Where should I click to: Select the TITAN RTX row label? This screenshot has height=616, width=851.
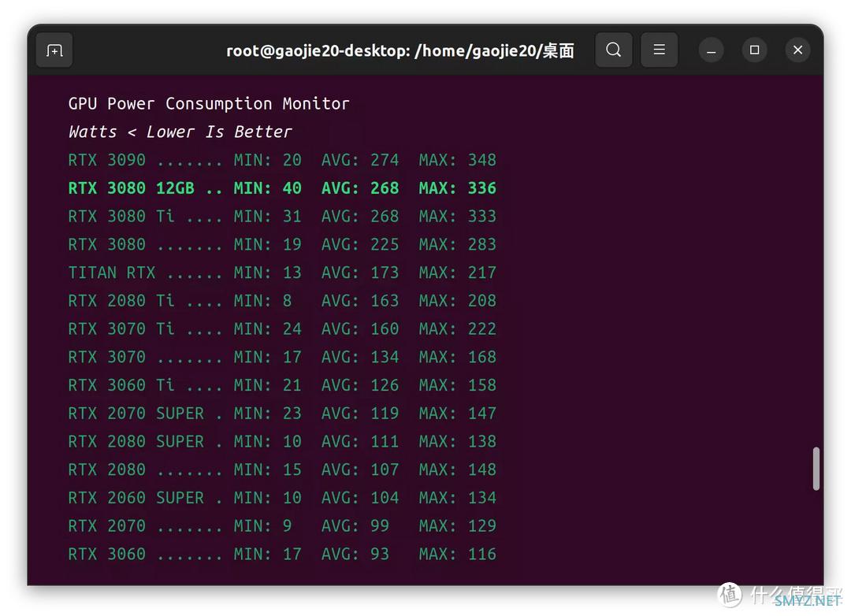tap(112, 273)
